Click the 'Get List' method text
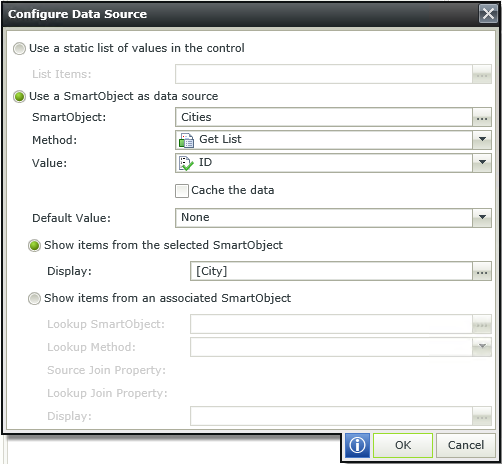The height and width of the screenshot is (464, 502). click(x=220, y=139)
